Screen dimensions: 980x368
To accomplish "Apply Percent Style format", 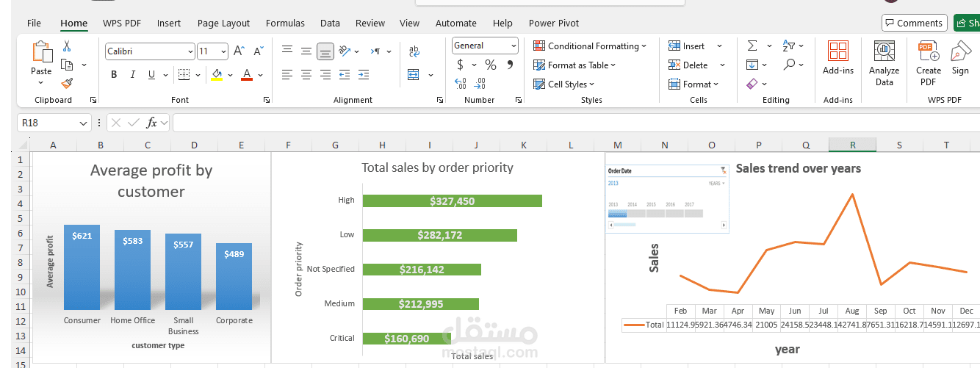I will pyautogui.click(x=491, y=65).
